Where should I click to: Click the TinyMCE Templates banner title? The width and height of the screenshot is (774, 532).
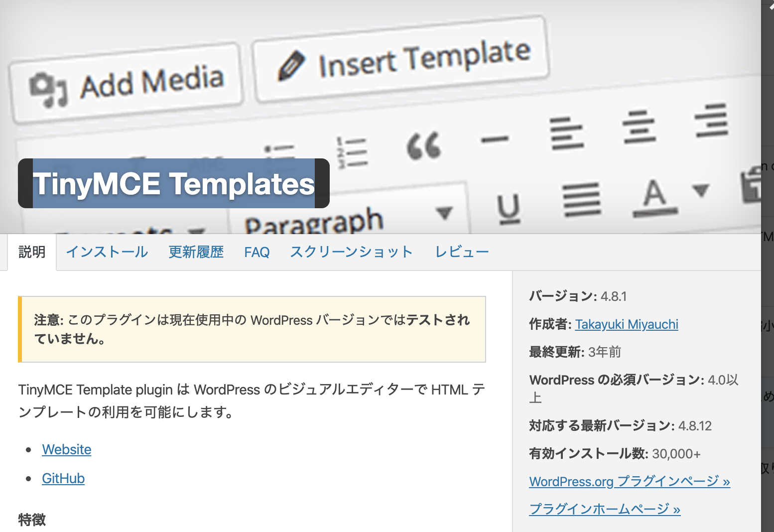pyautogui.click(x=174, y=184)
